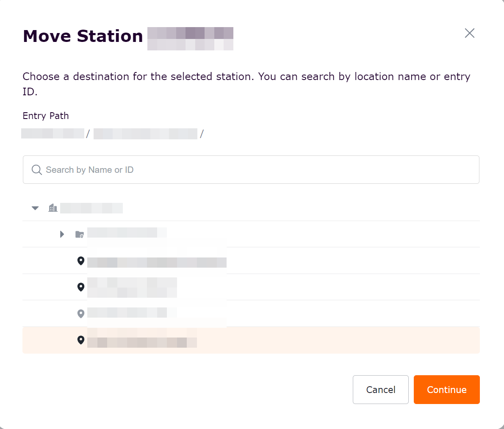Viewport: 504px width, 429px height.
Task: Click the pin icon in the highlighted row
Action: pyautogui.click(x=81, y=340)
